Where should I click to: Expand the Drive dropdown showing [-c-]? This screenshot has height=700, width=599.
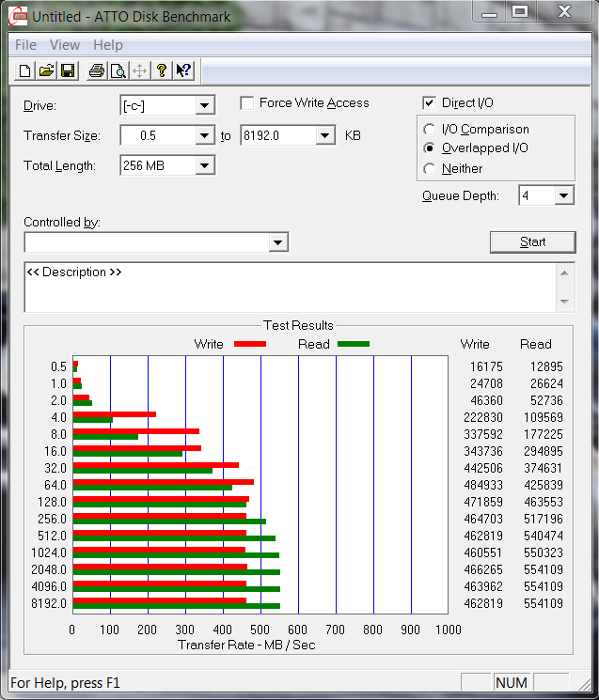coord(205,105)
